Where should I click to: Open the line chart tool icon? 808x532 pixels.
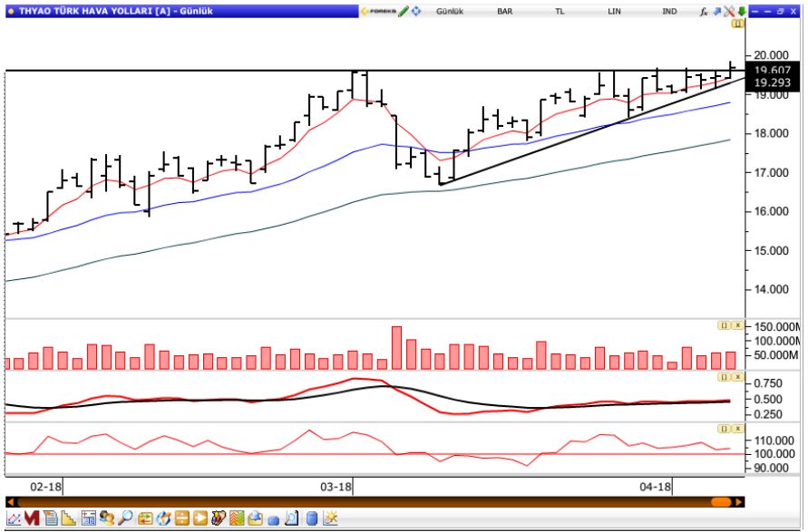tap(14, 518)
